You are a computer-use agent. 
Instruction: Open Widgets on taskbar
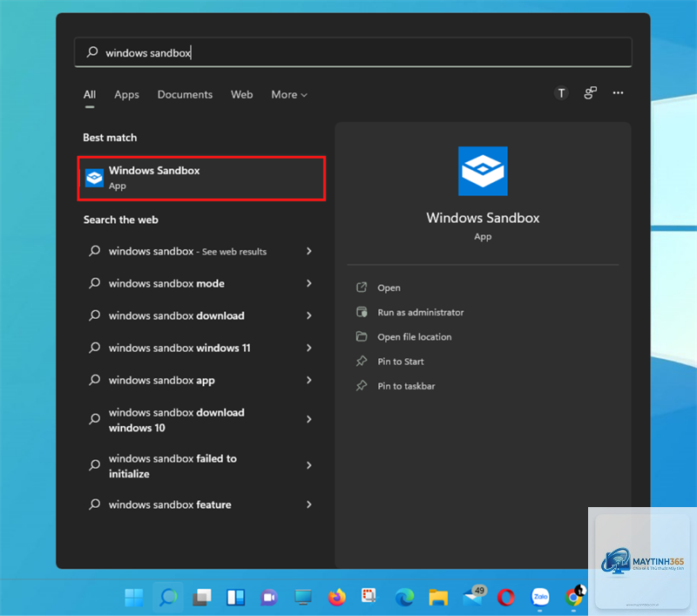[x=235, y=598]
